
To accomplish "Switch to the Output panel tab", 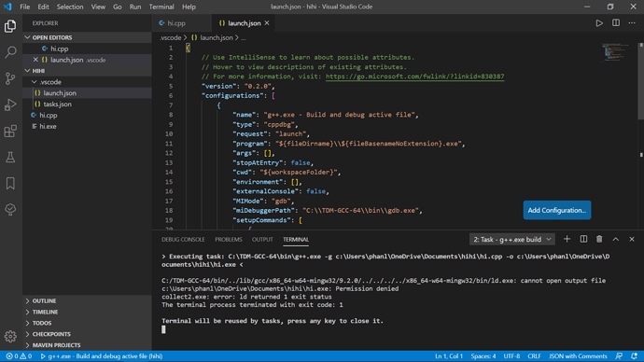I will click(262, 239).
